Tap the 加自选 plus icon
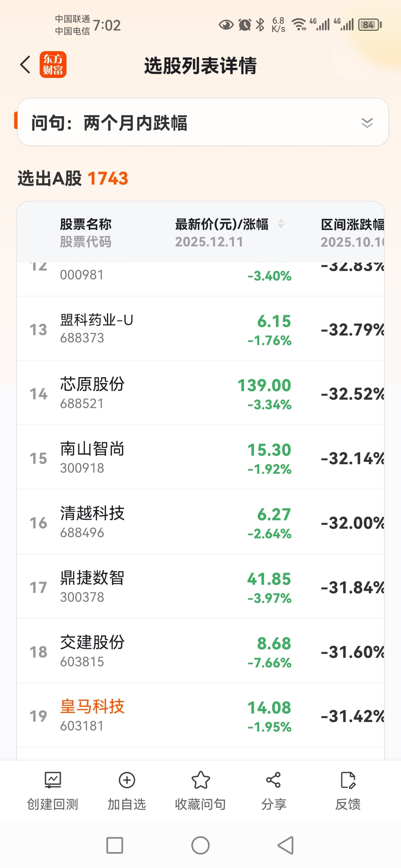Image resolution: width=401 pixels, height=868 pixels. point(127,780)
